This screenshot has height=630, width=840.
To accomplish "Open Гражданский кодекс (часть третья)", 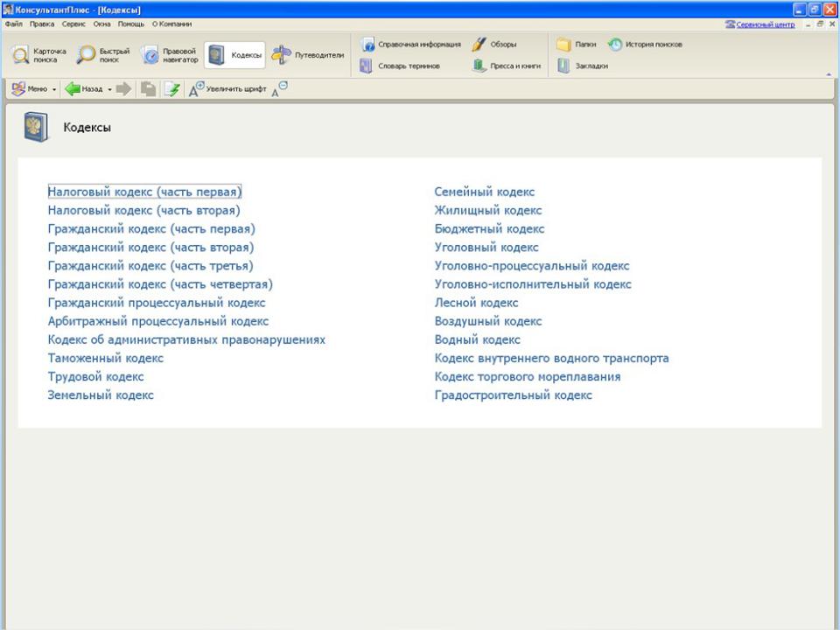I will (150, 266).
